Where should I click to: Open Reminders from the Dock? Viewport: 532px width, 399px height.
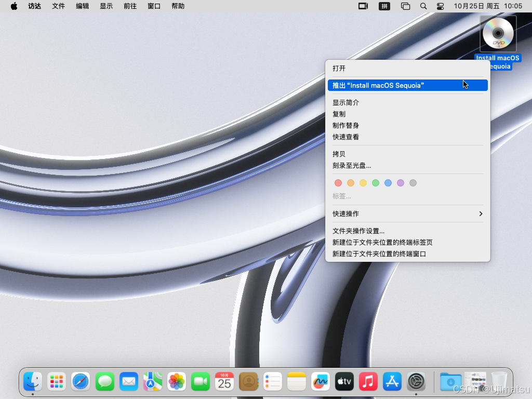[x=272, y=381]
